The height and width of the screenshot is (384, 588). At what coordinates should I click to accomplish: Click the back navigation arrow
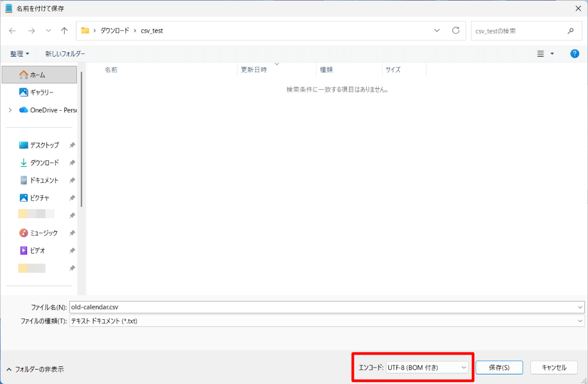coord(13,31)
